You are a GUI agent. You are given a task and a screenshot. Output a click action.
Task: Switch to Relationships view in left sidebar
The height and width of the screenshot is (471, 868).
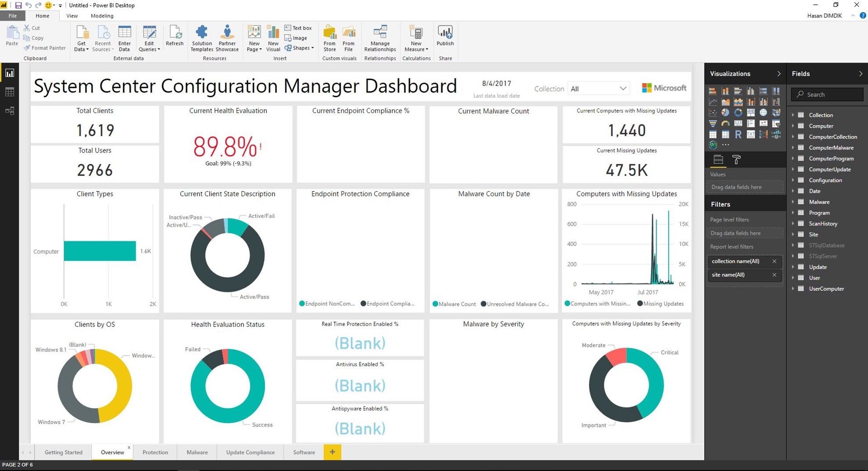pyautogui.click(x=10, y=111)
